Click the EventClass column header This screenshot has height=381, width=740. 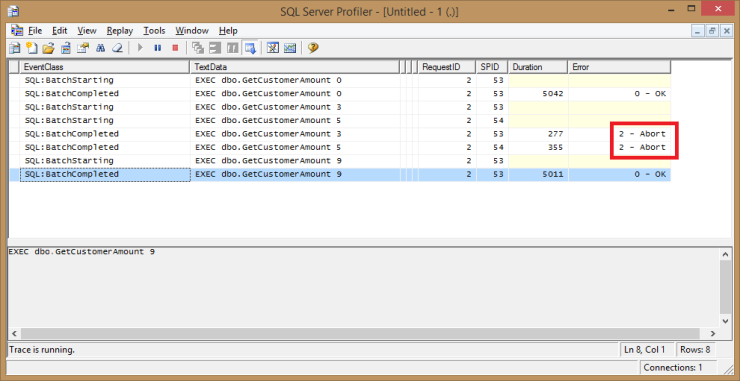pos(104,67)
